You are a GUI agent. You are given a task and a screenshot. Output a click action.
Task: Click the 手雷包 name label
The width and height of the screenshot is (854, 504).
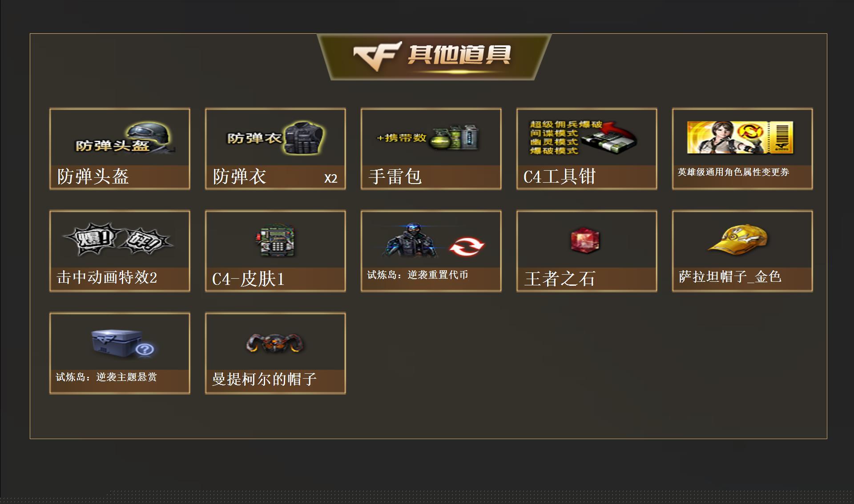click(x=395, y=176)
